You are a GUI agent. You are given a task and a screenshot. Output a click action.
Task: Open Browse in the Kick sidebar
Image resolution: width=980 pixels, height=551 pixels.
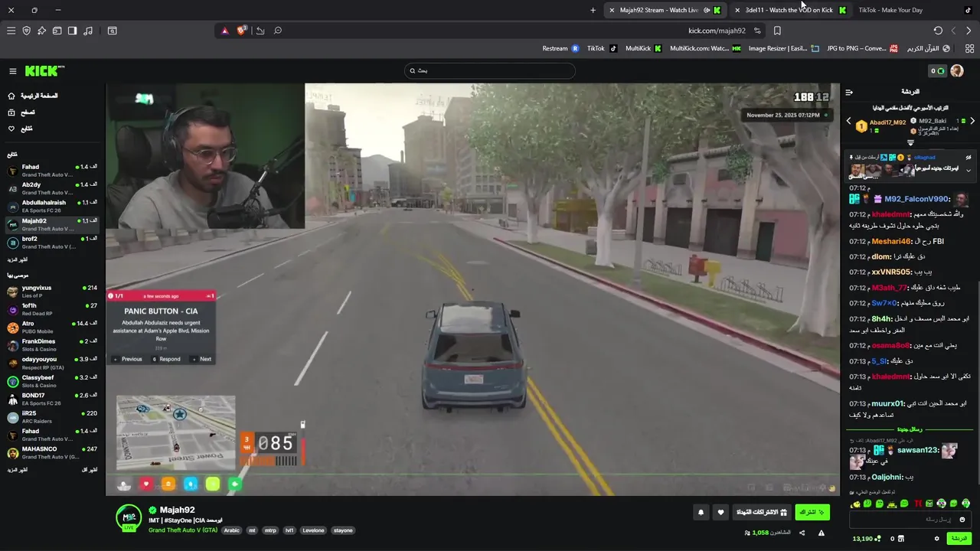pos(21,112)
